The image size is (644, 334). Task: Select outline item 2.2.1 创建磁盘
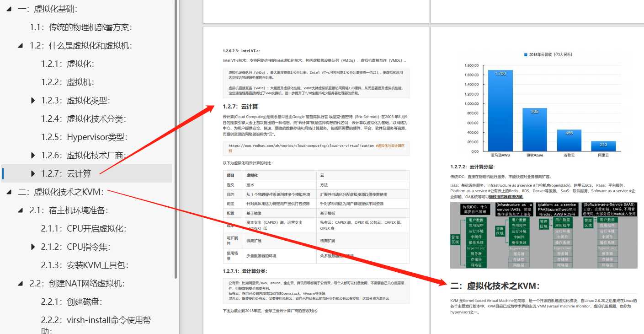pyautogui.click(x=72, y=302)
